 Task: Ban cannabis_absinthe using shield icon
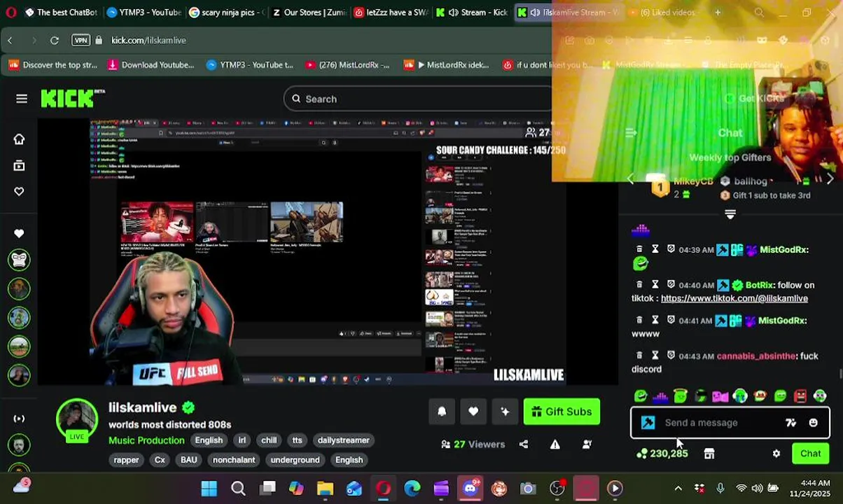pyautogui.click(x=671, y=356)
